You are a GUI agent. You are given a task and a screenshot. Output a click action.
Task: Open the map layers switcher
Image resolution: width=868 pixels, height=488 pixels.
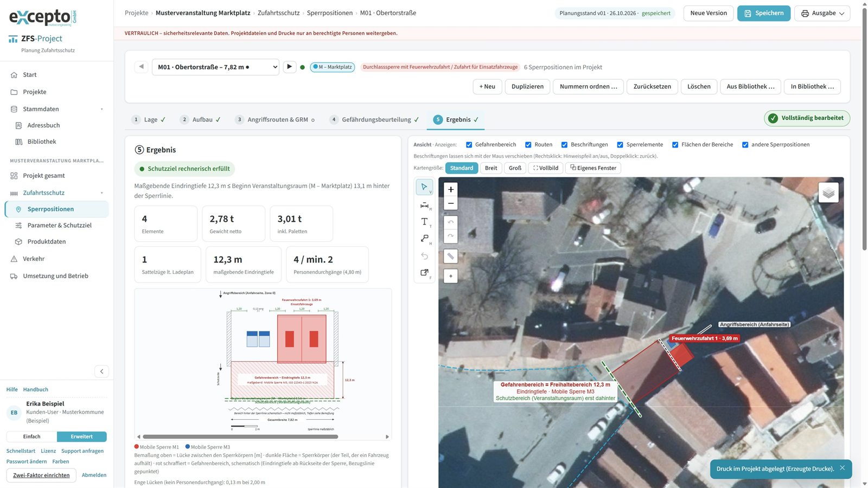tap(828, 192)
